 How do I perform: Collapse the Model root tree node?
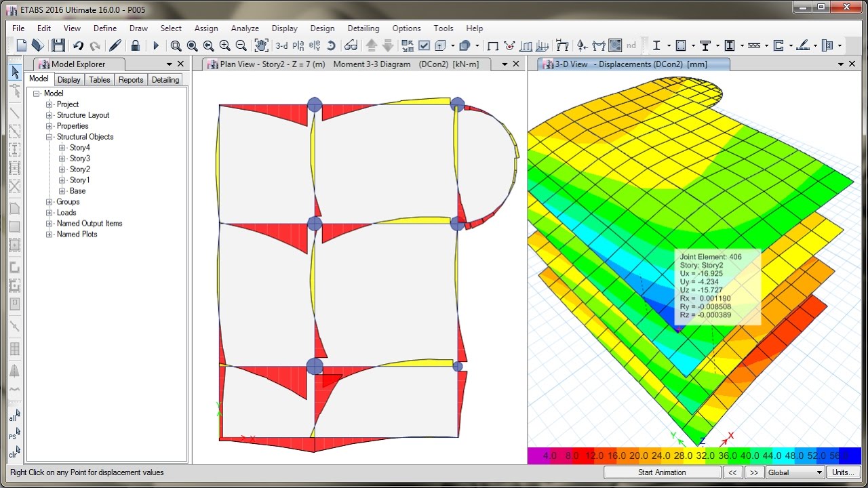pyautogui.click(x=37, y=94)
